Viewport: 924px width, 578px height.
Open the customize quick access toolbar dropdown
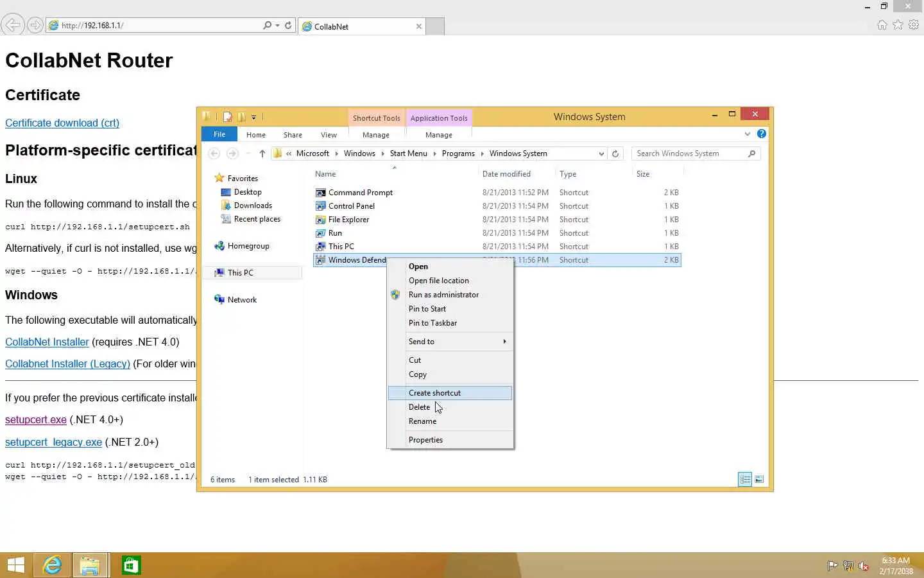click(x=253, y=118)
